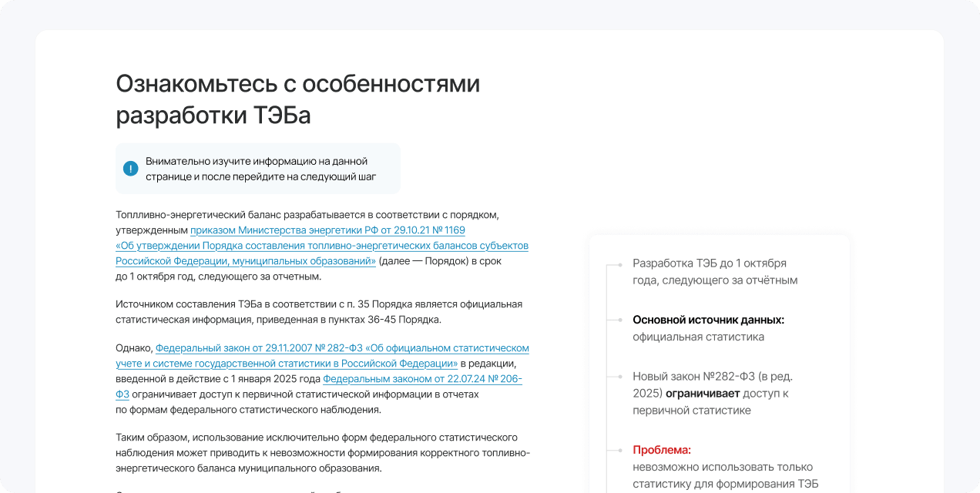Click the paragraph starting "Источником составления ТЭБа"
Image resolution: width=980 pixels, height=493 pixels.
[319, 312]
